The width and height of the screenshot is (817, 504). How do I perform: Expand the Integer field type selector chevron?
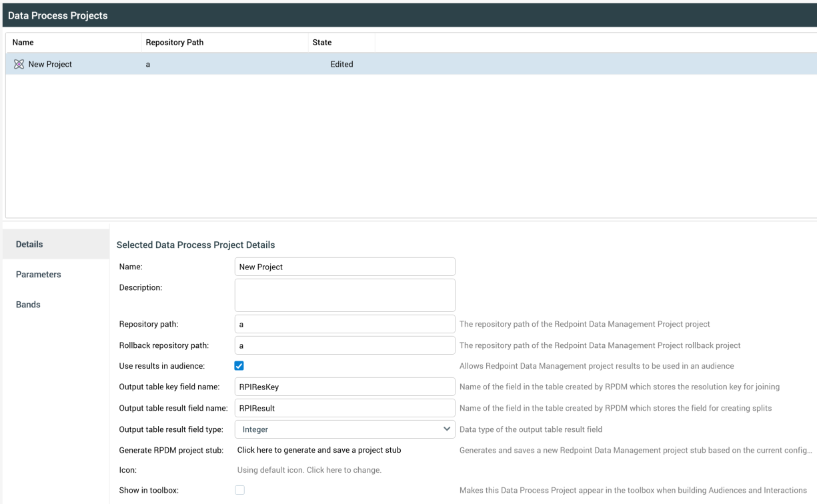pos(447,429)
